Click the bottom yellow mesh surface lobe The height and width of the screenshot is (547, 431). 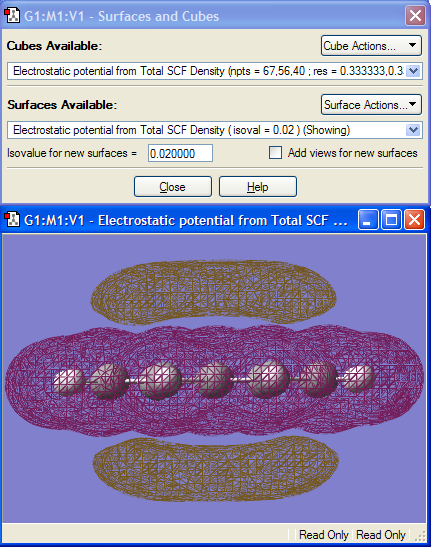(216, 468)
